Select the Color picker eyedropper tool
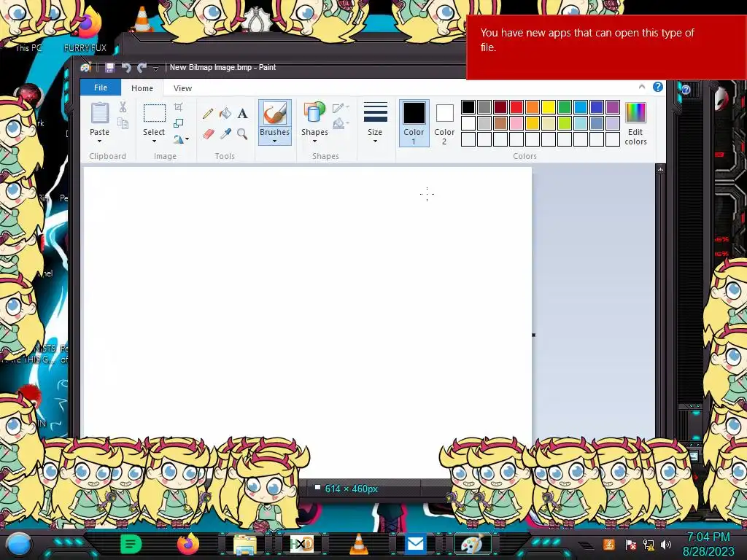This screenshot has width=747, height=560. click(x=225, y=134)
